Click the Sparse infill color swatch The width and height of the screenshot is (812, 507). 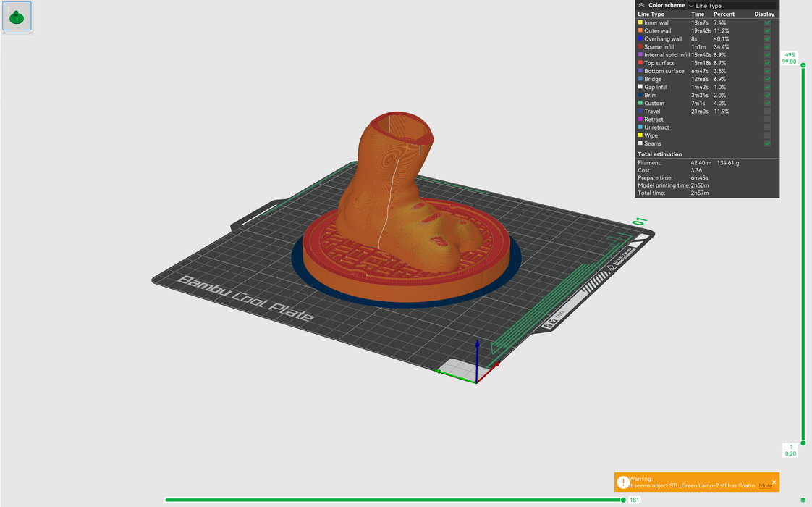point(640,47)
